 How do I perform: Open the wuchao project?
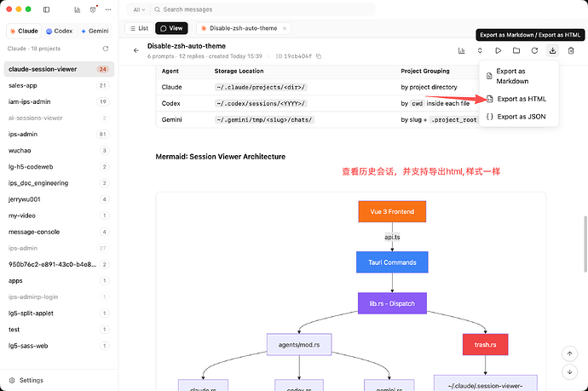click(59, 151)
